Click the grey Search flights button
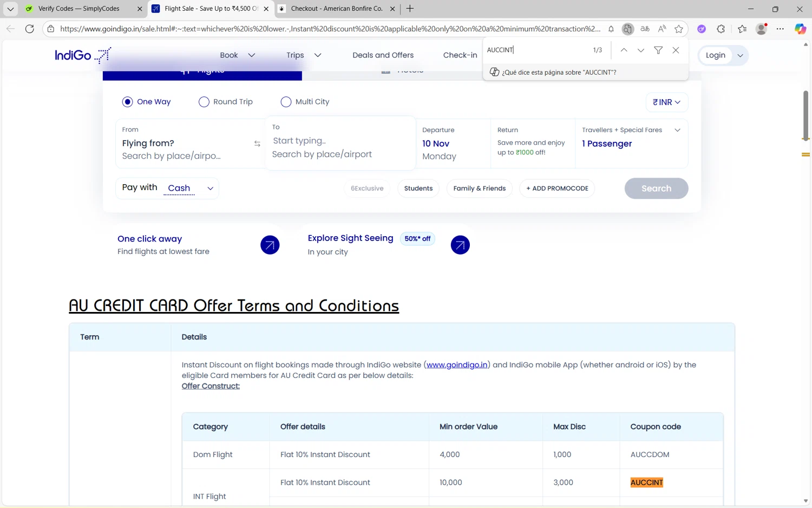Image resolution: width=812 pixels, height=508 pixels. click(x=656, y=188)
